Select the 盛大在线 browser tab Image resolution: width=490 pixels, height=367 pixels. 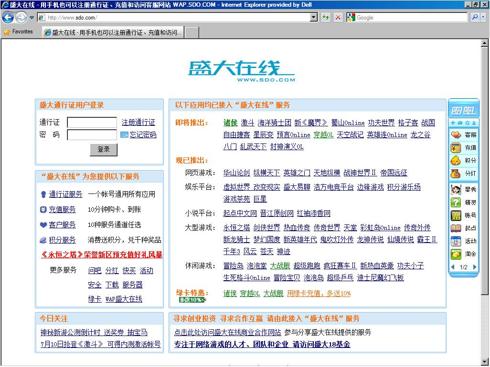[113, 32]
